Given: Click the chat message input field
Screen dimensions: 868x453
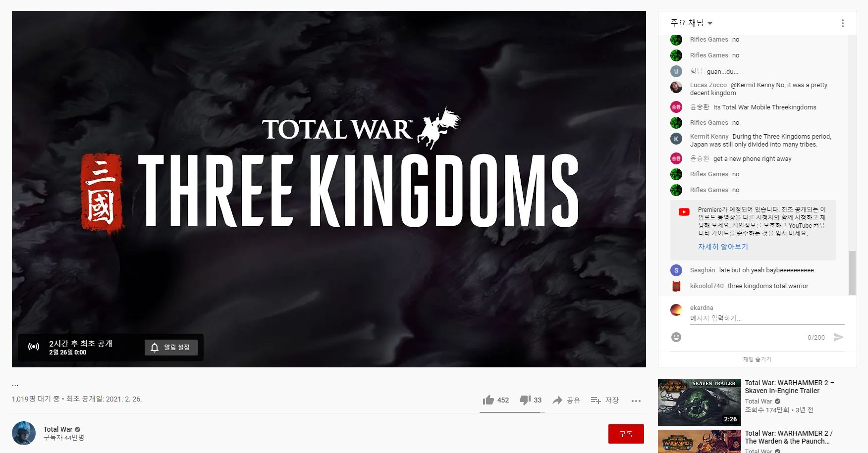Looking at the screenshot, I should click(x=767, y=318).
